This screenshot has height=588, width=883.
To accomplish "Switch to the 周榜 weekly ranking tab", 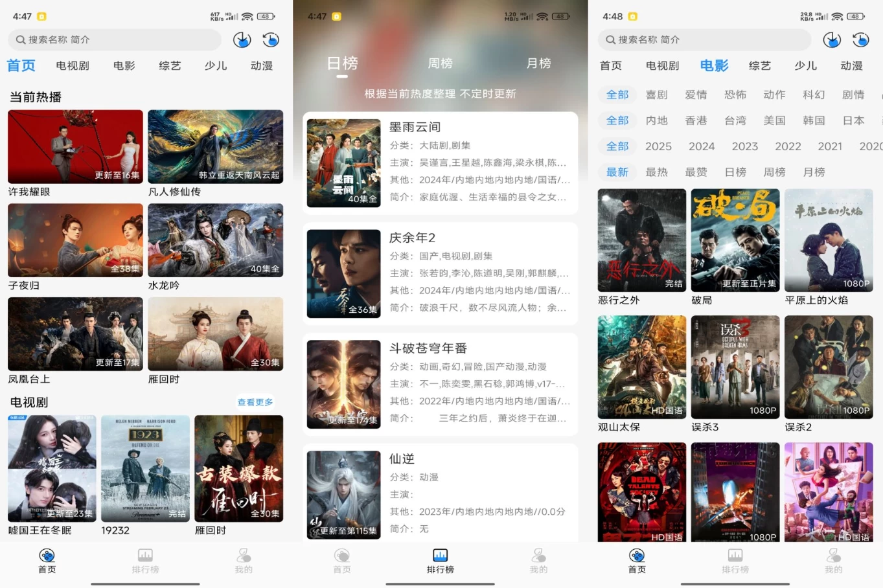I will pos(440,63).
